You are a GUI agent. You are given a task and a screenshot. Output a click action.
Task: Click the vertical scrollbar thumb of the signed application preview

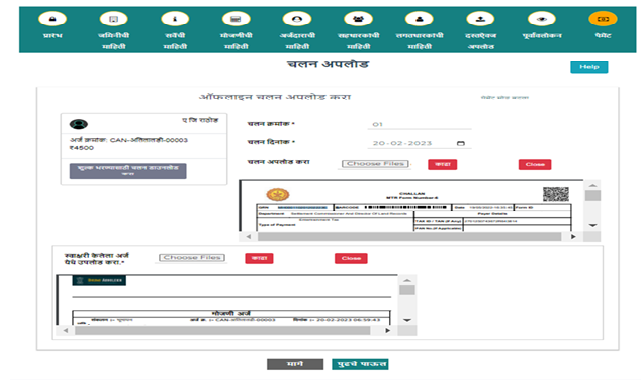(x=407, y=290)
